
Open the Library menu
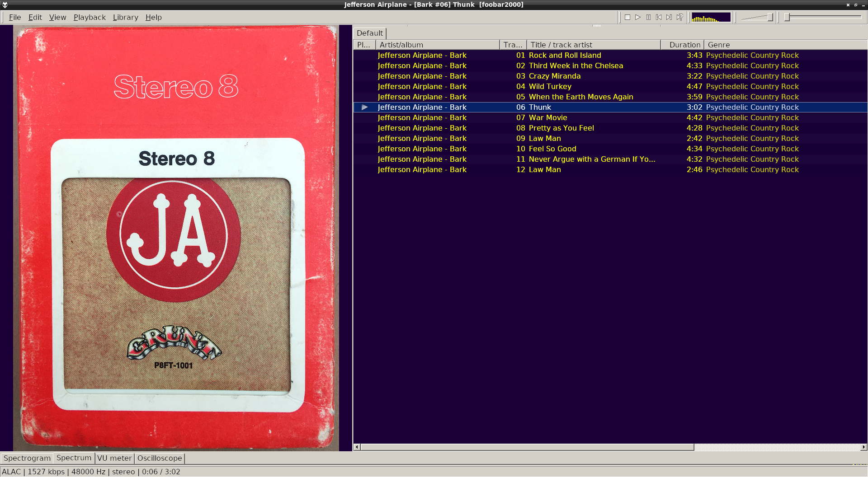[125, 17]
